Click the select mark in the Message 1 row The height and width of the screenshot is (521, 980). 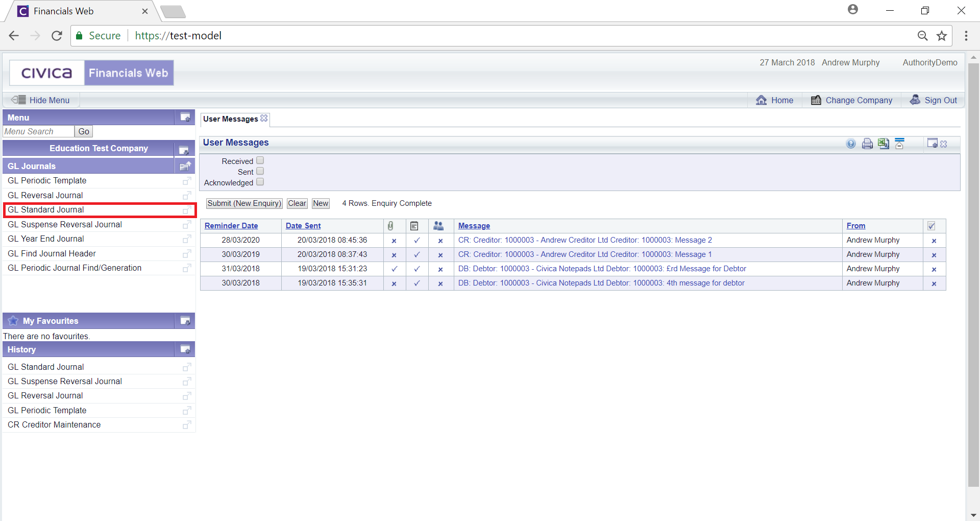coord(934,255)
